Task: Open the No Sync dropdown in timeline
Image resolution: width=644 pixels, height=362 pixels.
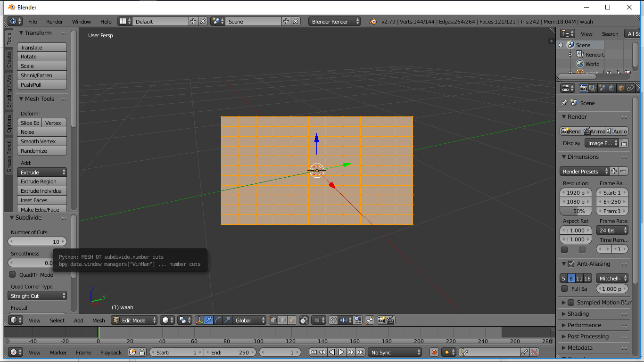Action: [x=395, y=352]
